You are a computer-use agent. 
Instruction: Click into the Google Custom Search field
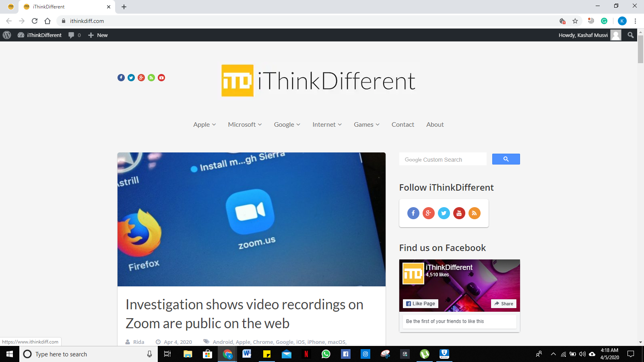coord(443,160)
